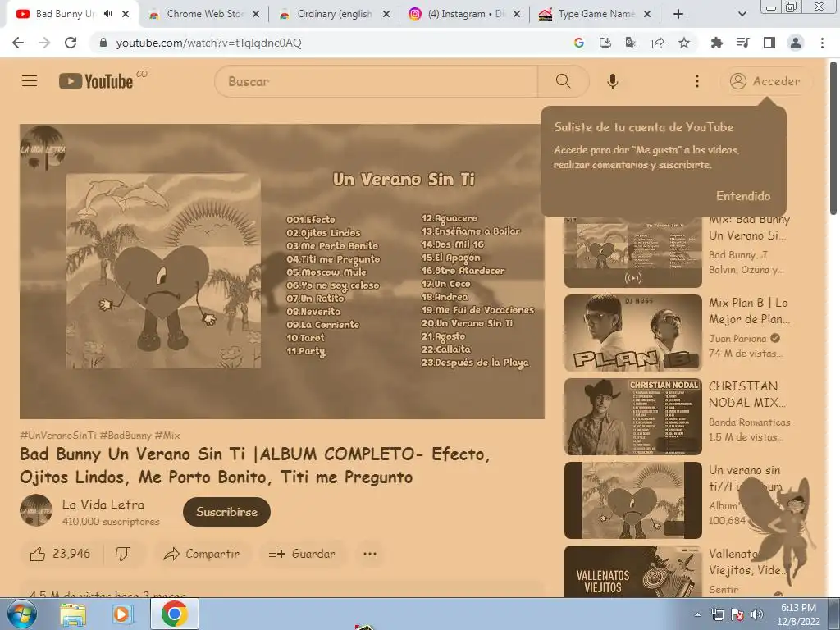
Task: Dismiss popup with Entendido
Action: (743, 195)
